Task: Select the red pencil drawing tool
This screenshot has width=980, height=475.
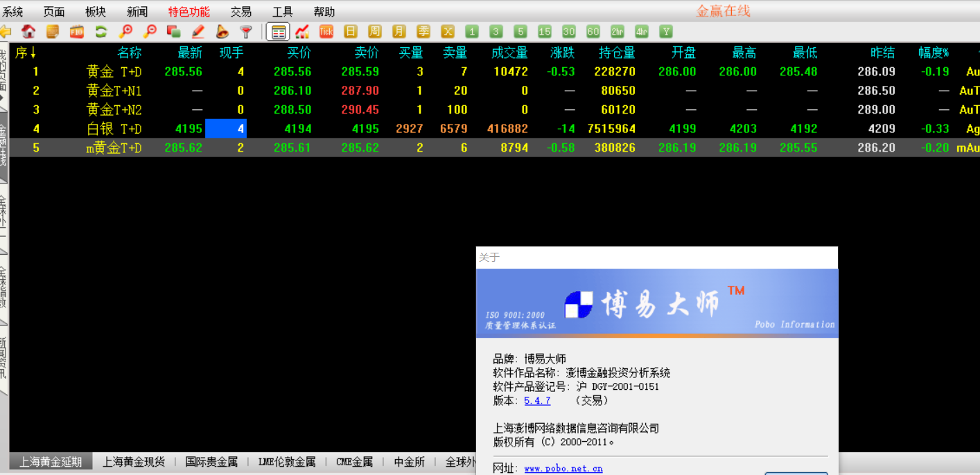Action: [x=198, y=31]
